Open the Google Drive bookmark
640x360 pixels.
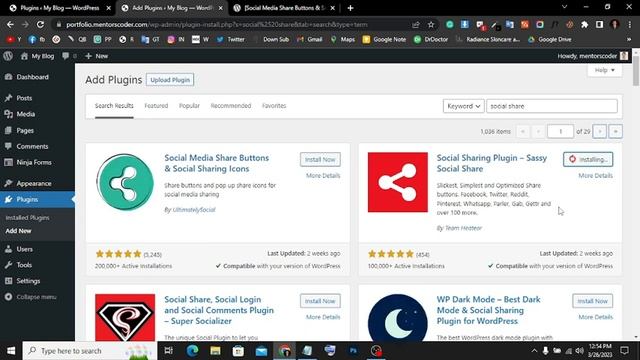point(549,40)
